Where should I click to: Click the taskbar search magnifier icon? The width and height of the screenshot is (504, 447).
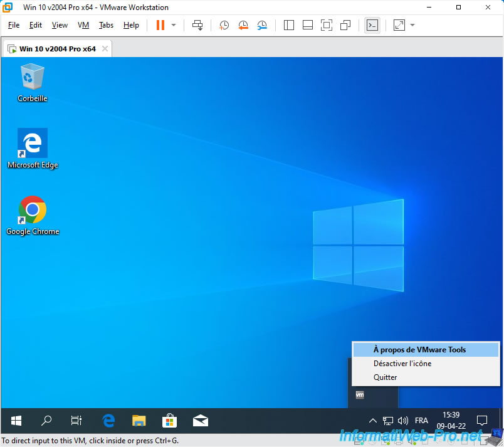pos(46,421)
